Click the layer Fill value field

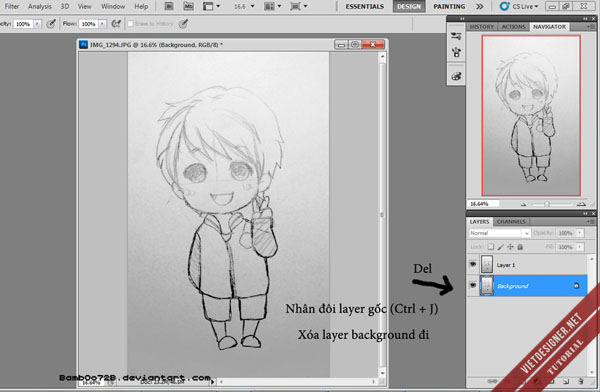click(566, 247)
